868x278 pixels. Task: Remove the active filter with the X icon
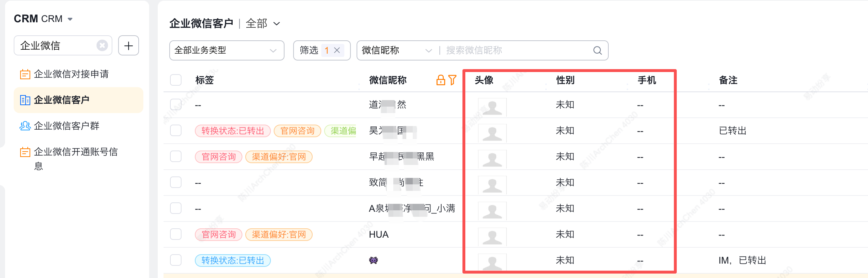pyautogui.click(x=337, y=50)
